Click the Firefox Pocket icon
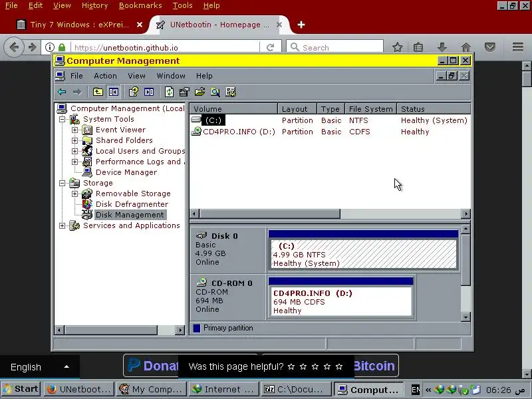This screenshot has height=399, width=532. (490, 47)
